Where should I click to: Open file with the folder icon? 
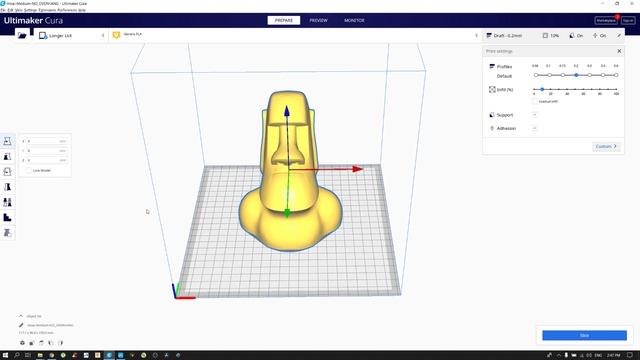click(x=22, y=36)
